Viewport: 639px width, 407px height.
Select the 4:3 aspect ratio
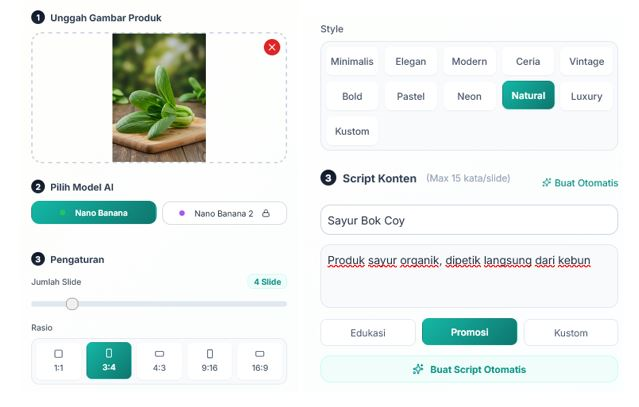[159, 361]
